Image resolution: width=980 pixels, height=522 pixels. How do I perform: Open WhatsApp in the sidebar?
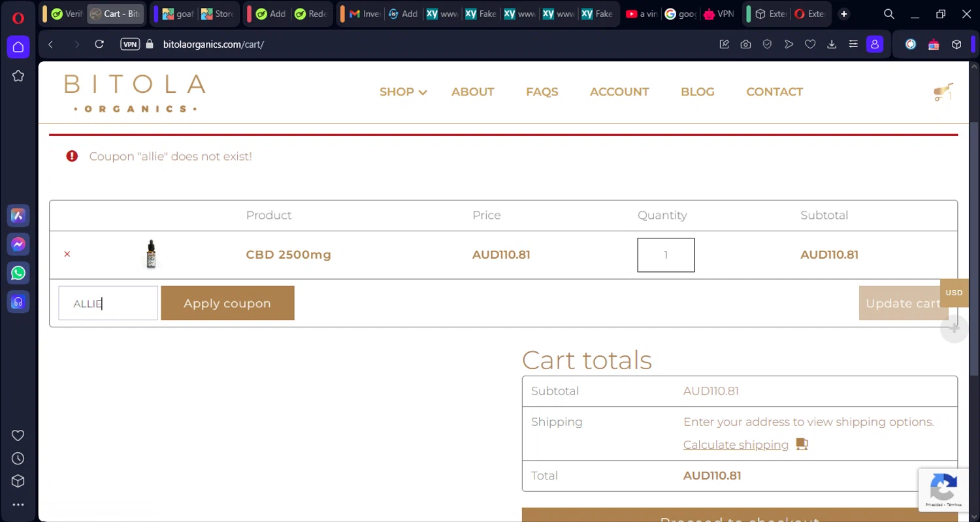18,273
